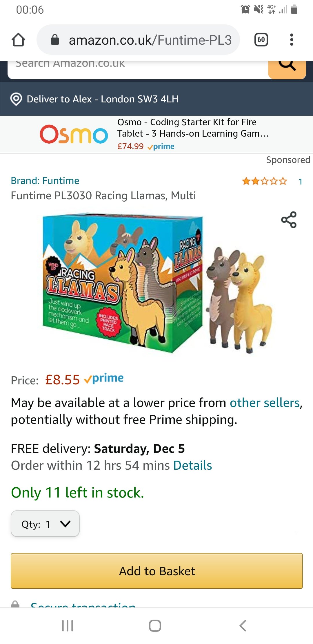This screenshot has height=644, width=313.
Task: Tap the delivery location pin icon
Action: (16, 99)
